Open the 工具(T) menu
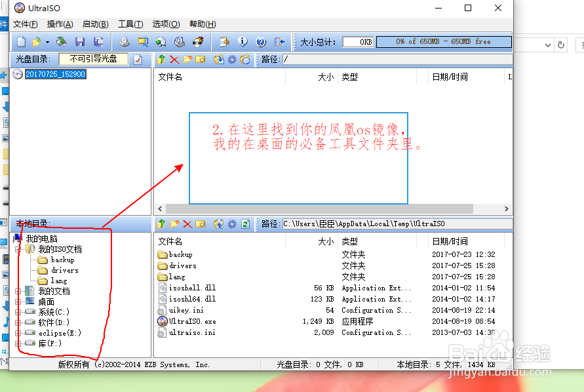584x392 pixels. [130, 24]
